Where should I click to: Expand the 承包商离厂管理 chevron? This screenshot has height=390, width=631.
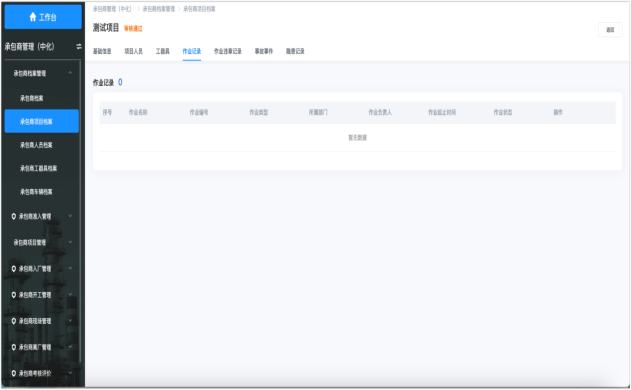70,347
